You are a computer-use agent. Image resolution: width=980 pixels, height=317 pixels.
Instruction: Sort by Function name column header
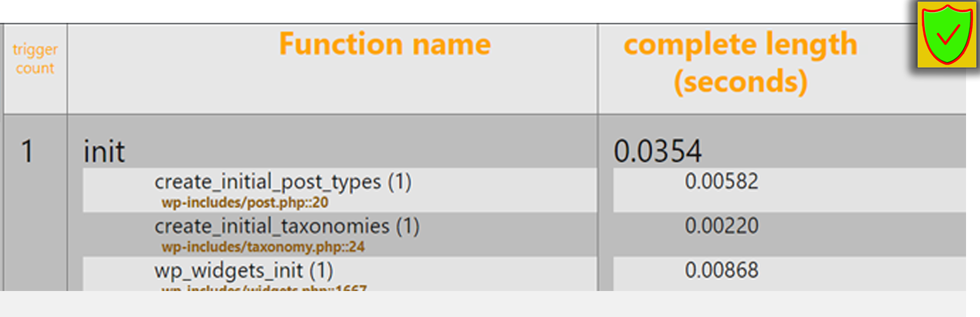(385, 44)
